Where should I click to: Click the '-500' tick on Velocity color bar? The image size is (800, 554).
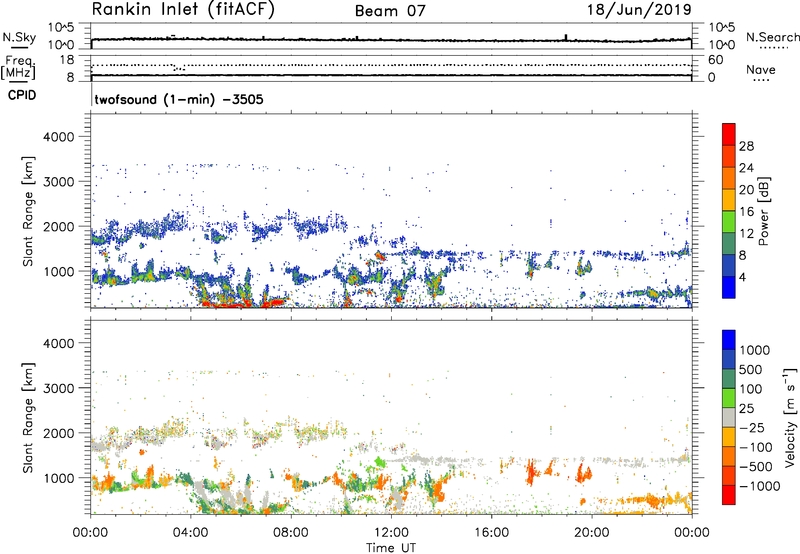(756, 466)
